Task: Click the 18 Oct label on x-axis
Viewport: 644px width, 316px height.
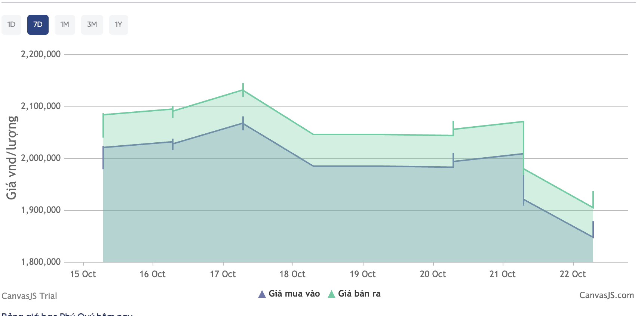Action: pos(292,274)
